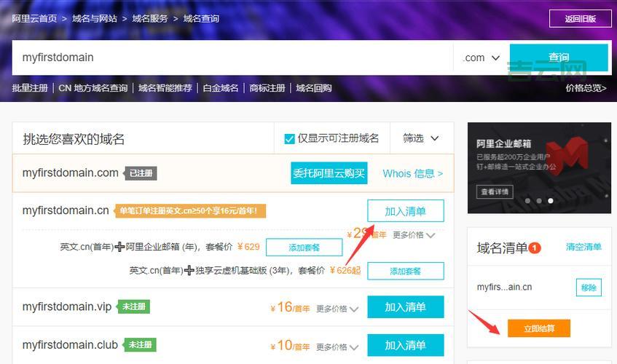Image resolution: width=617 pixels, height=364 pixels.
Task: Click the domain name search input field
Action: (233, 58)
